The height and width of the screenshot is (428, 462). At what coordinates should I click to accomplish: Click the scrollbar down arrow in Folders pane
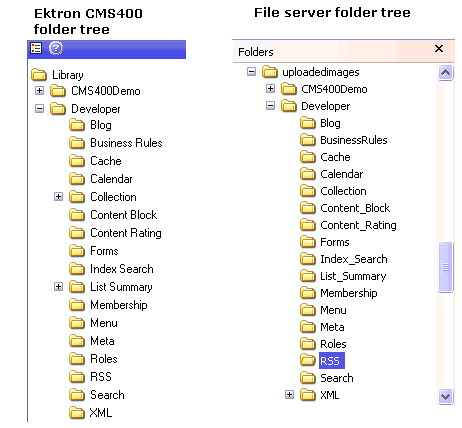coord(445,396)
